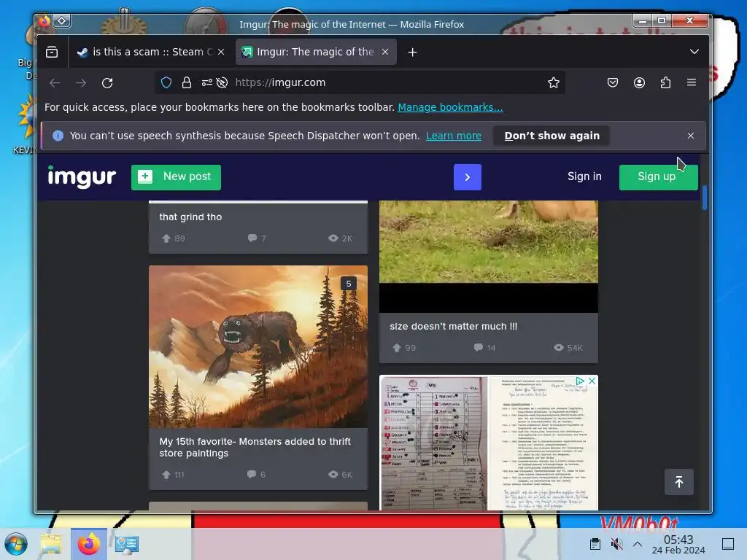
Task: Expand the blue arrow button in imgur header
Action: click(x=468, y=177)
